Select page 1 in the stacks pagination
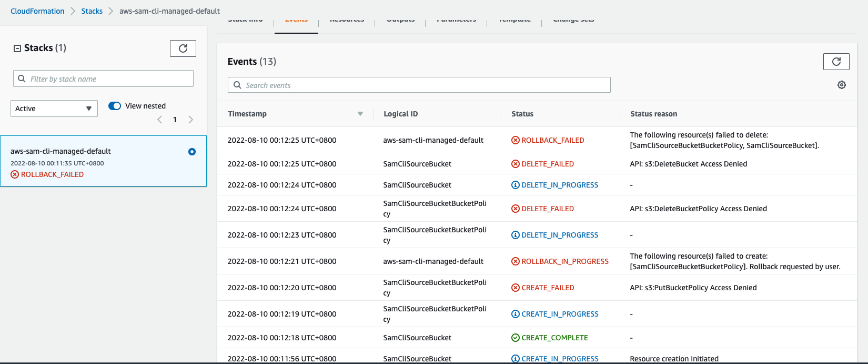 click(x=175, y=120)
